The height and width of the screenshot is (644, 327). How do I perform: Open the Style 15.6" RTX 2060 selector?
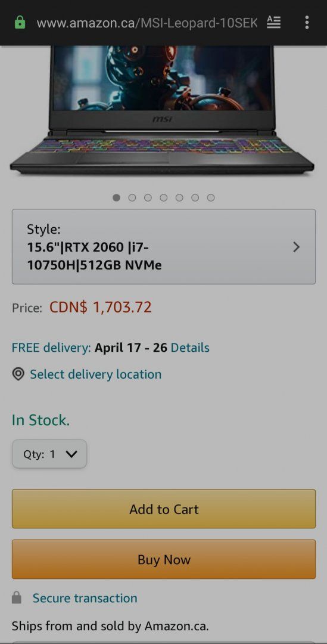164,247
